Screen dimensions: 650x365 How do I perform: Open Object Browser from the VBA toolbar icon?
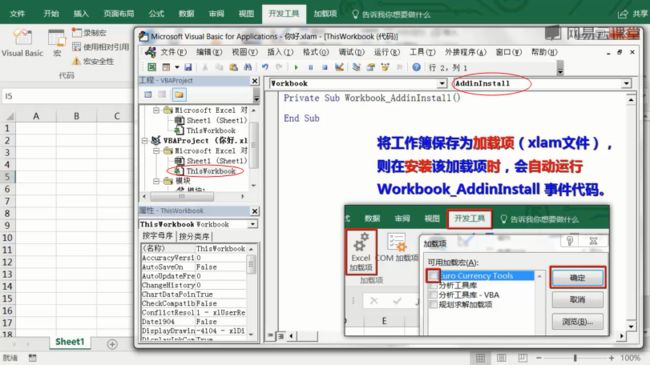click(x=385, y=67)
